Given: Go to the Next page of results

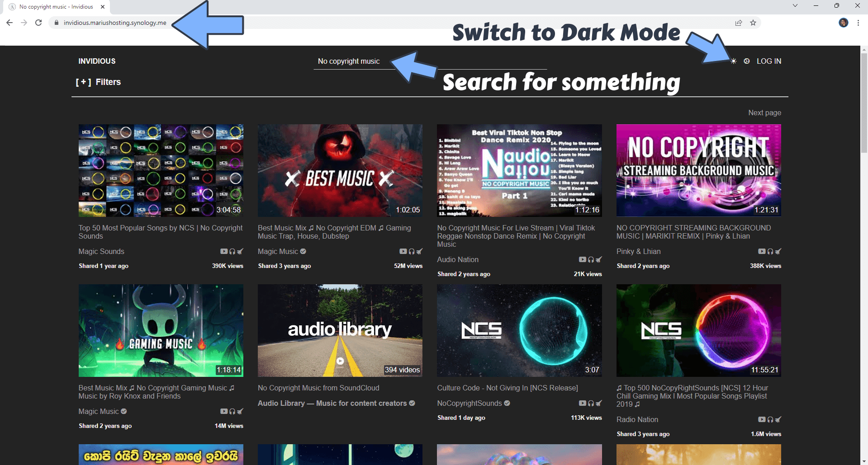Looking at the screenshot, I should pos(764,113).
